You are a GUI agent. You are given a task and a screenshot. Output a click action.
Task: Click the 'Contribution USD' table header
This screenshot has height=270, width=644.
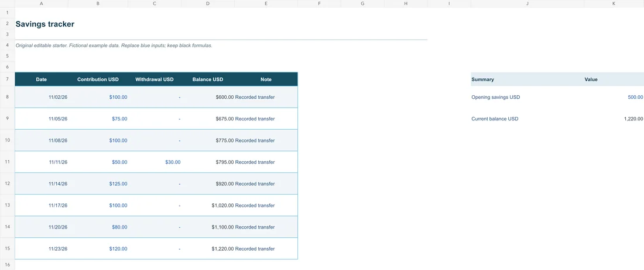click(x=98, y=79)
